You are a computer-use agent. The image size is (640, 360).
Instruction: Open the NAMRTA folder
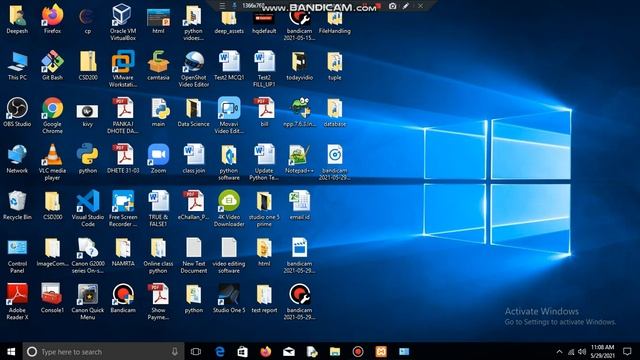tap(123, 251)
